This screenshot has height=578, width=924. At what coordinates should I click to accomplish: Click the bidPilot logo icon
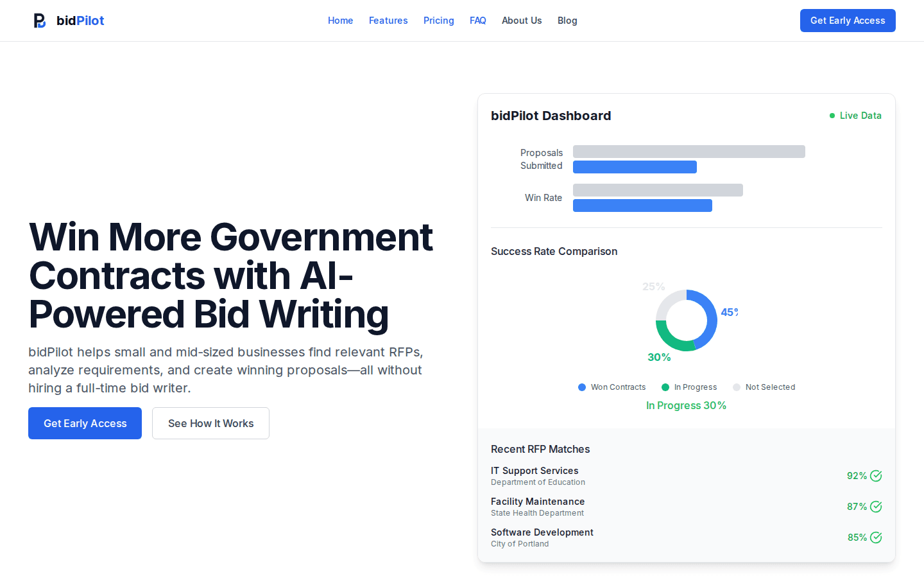coord(40,21)
